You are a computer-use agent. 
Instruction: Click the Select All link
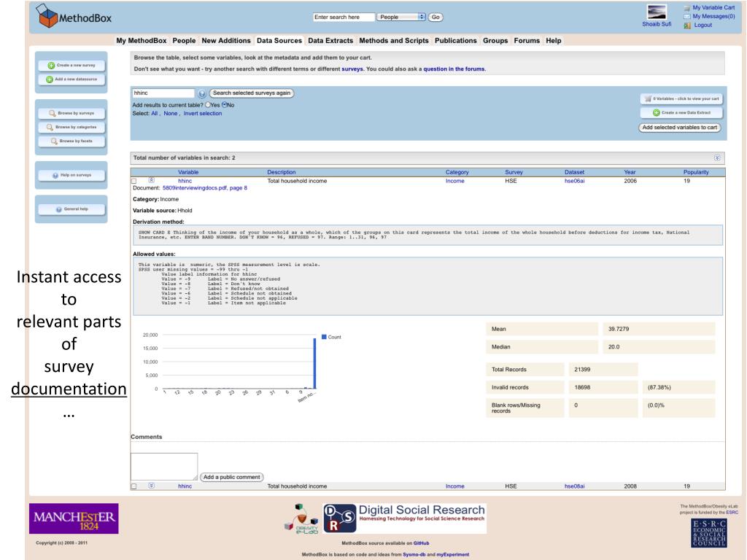(x=155, y=113)
